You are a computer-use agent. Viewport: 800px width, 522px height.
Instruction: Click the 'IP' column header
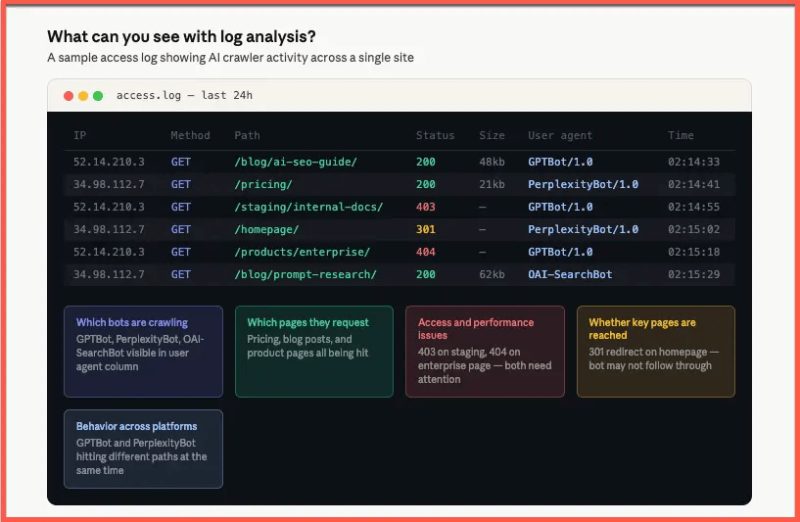(x=80, y=135)
